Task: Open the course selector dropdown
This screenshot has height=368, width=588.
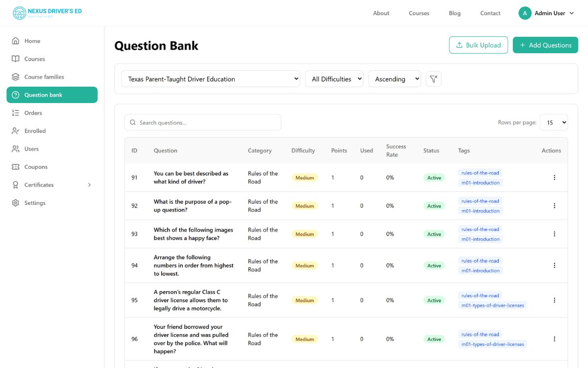Action: [211, 79]
